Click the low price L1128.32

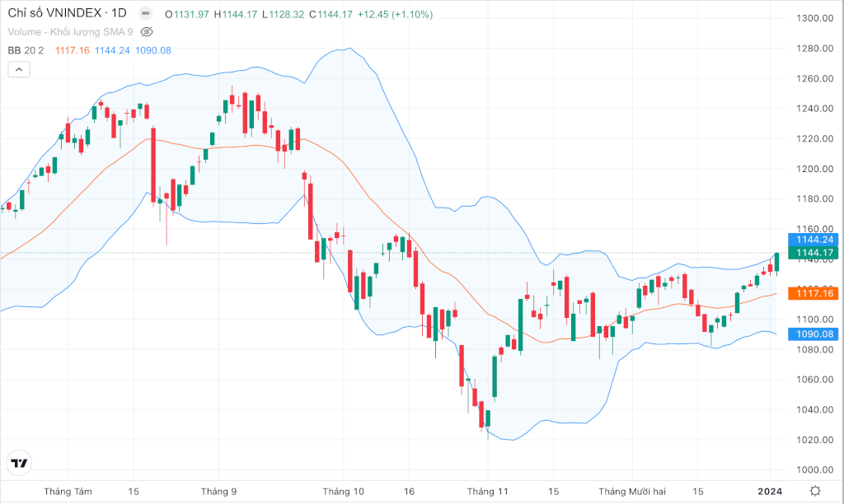[284, 15]
